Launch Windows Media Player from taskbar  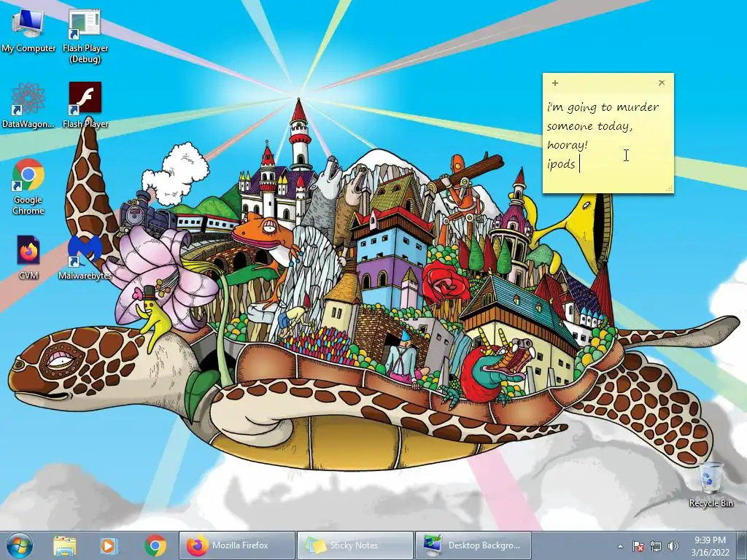108,545
